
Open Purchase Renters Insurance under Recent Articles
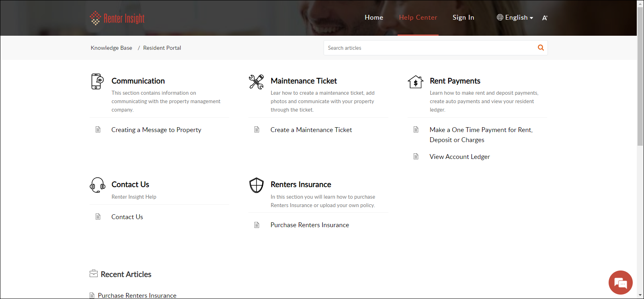tap(137, 295)
